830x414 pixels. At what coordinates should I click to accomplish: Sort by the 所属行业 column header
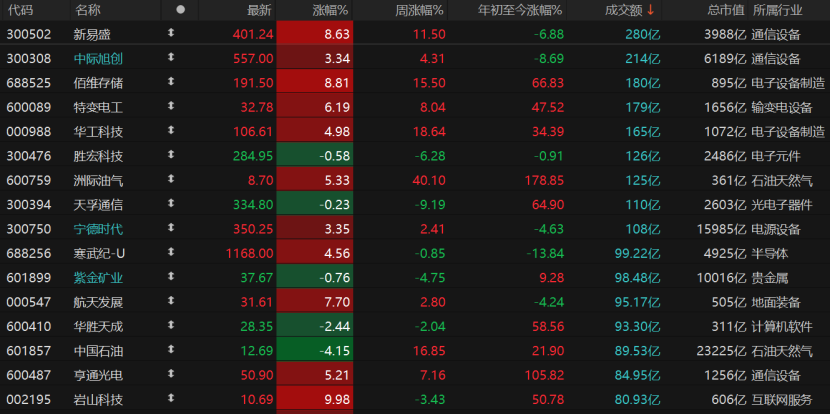coord(777,10)
